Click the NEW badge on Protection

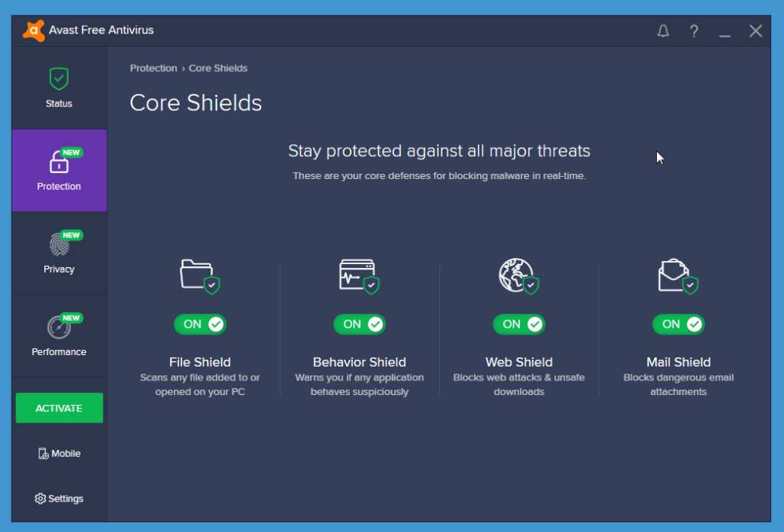(x=71, y=152)
